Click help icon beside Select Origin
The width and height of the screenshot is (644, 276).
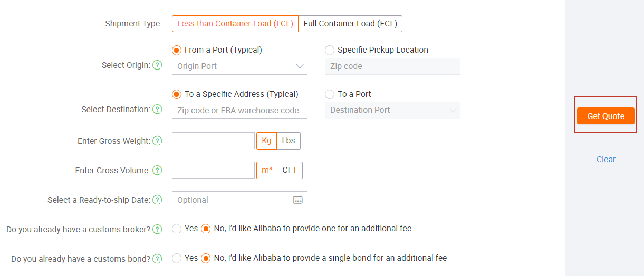point(157,65)
